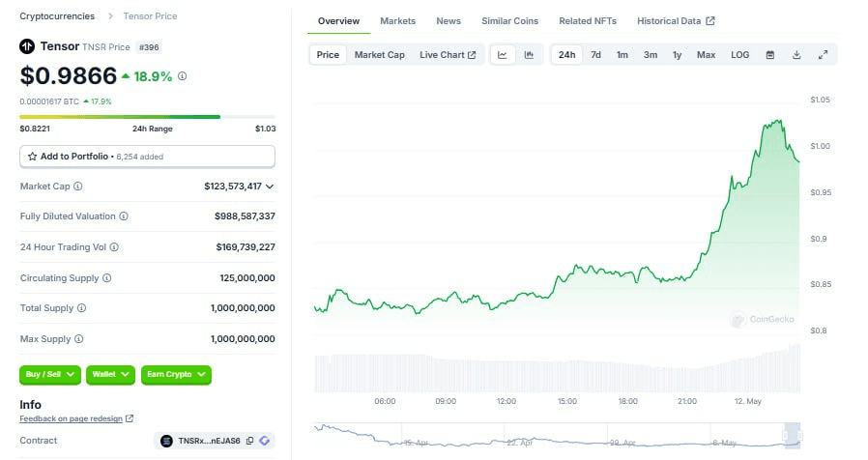Image resolution: width=868 pixels, height=460 pixels.
Task: Switch to the Overview tab
Action: pos(338,21)
